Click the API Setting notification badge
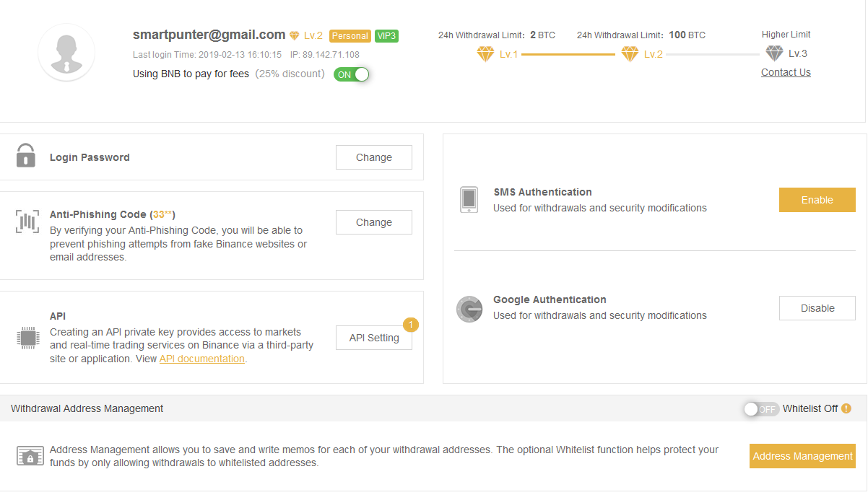 411,325
